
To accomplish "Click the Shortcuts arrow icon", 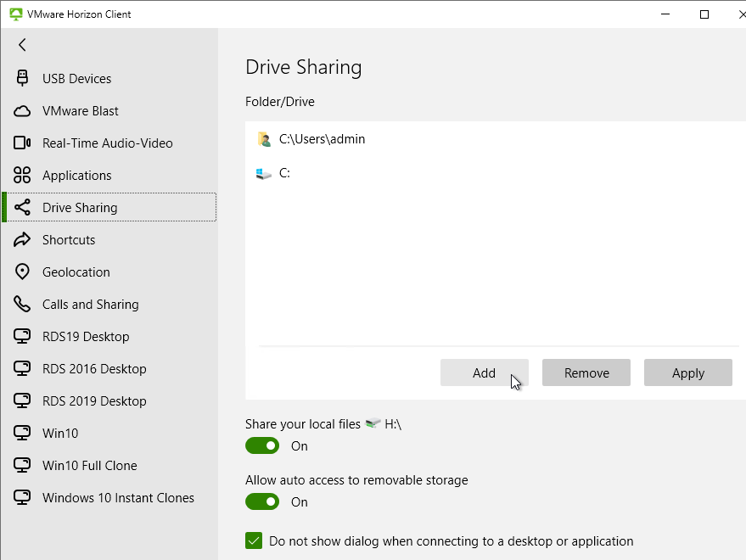I will [22, 240].
